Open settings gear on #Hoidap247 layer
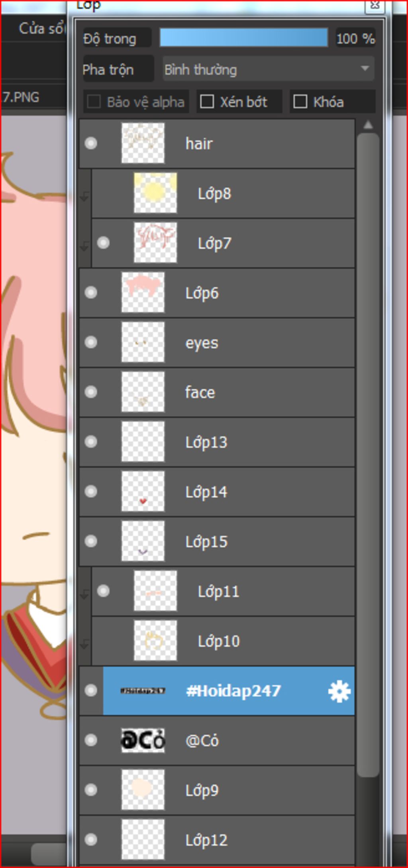This screenshot has height=868, width=408. pyautogui.click(x=339, y=691)
